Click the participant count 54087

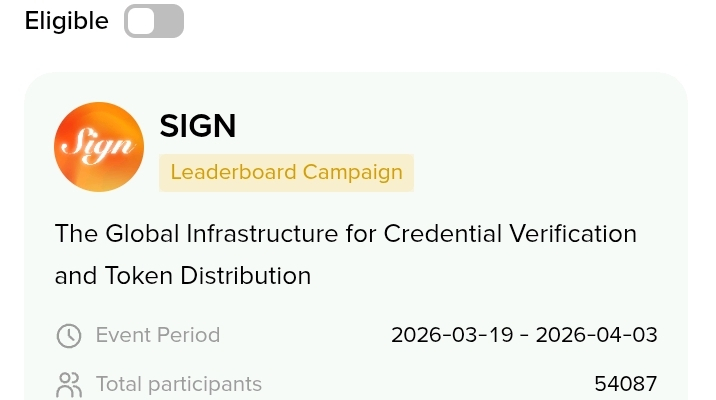[x=626, y=384]
